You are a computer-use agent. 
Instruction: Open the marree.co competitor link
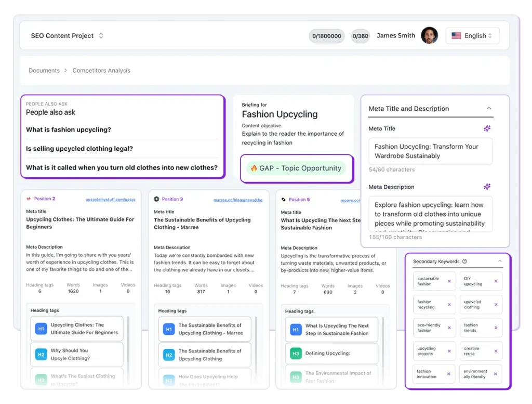(238, 200)
